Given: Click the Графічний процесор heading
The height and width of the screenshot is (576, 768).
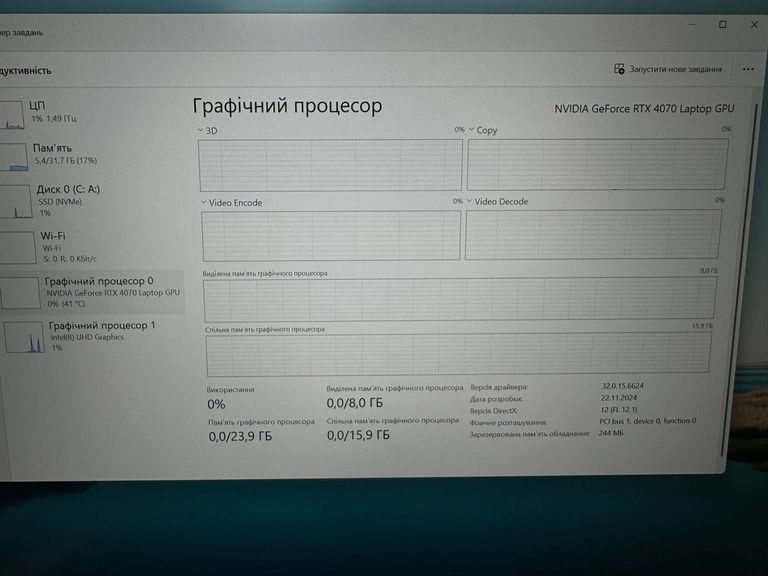Looking at the screenshot, I should [287, 106].
